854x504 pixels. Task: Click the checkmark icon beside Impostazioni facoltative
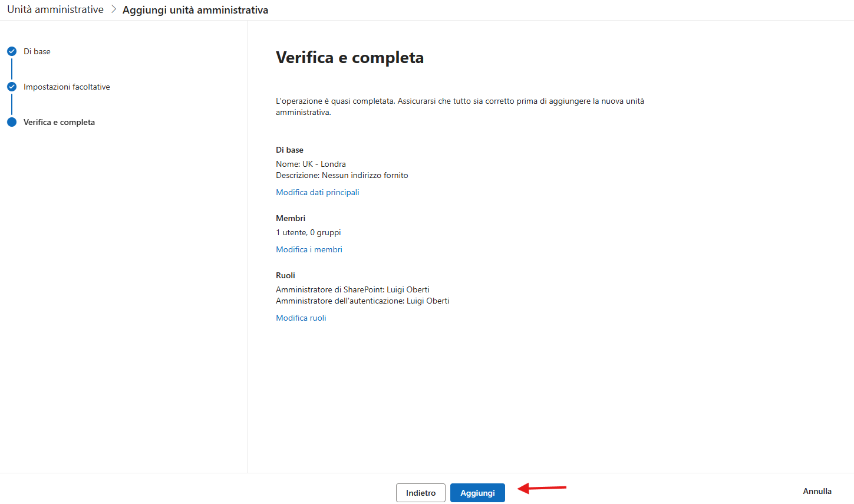pos(12,87)
